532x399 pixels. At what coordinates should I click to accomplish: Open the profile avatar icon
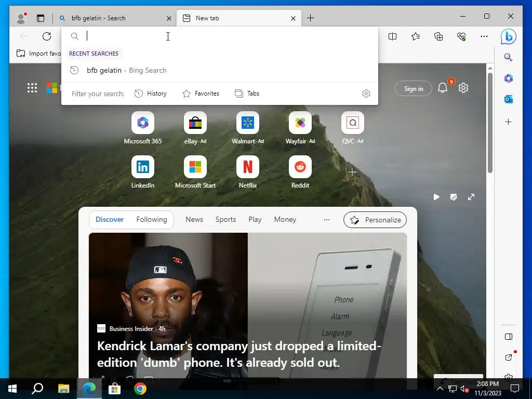point(21,18)
